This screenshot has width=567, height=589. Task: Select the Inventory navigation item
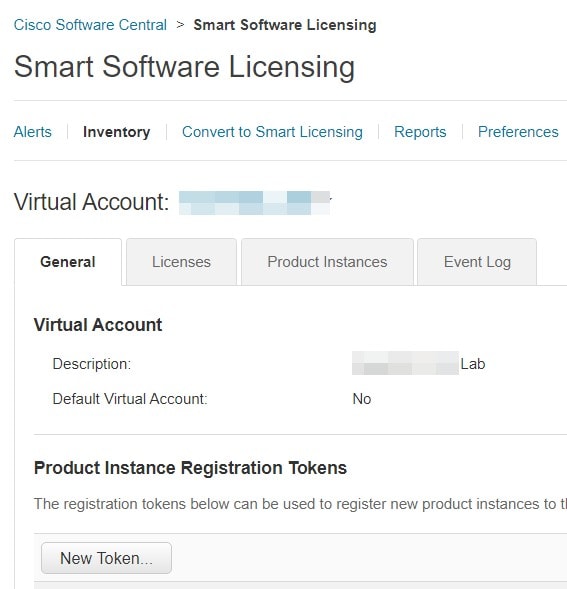(x=116, y=132)
